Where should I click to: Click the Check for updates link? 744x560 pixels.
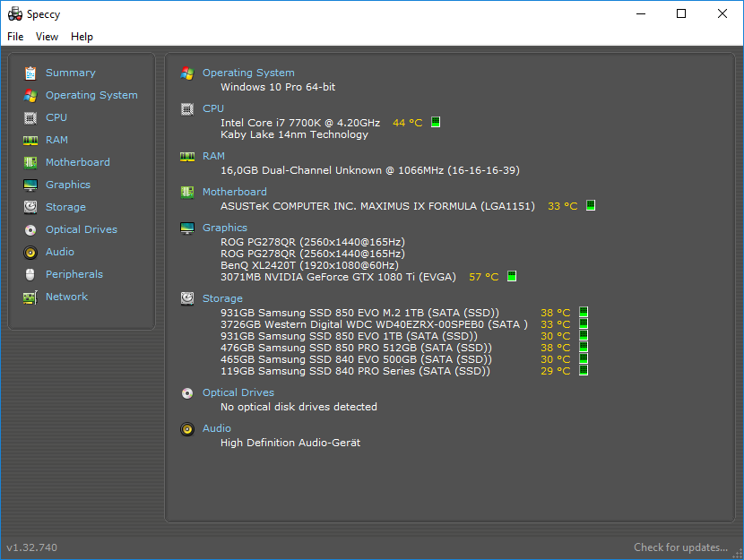click(680, 547)
